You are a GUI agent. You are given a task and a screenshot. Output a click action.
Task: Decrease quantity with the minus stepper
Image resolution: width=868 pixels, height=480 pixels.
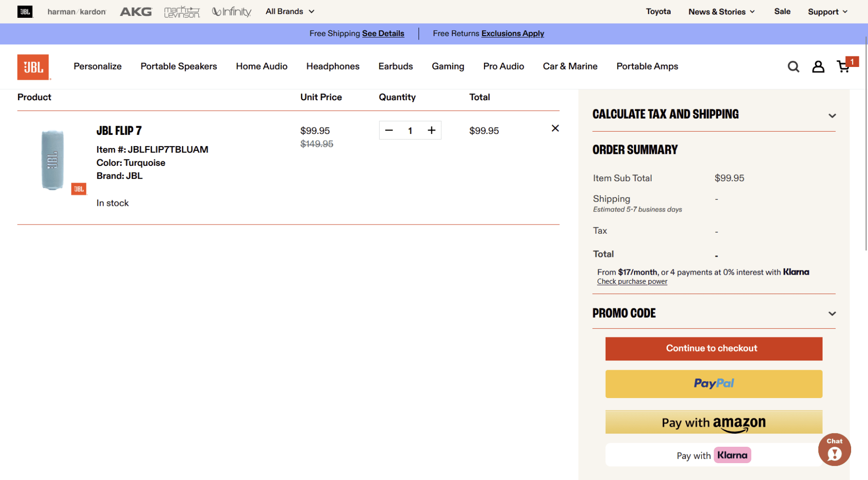(389, 130)
